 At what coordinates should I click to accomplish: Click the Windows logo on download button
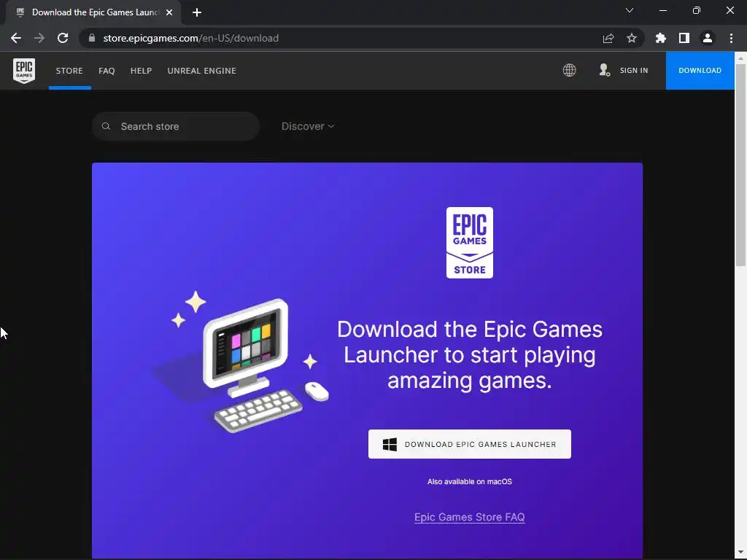[x=390, y=444]
